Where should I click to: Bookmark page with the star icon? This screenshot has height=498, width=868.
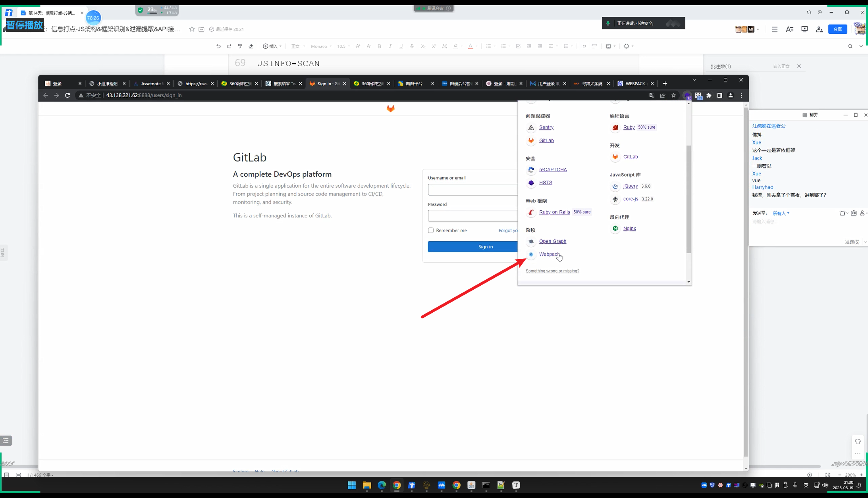[673, 95]
